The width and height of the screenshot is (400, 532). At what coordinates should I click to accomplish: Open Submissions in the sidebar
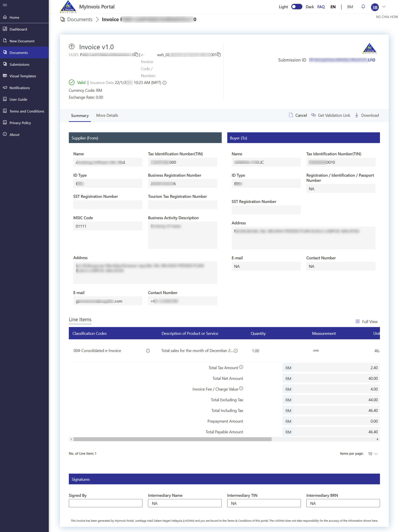[x=24, y=64]
